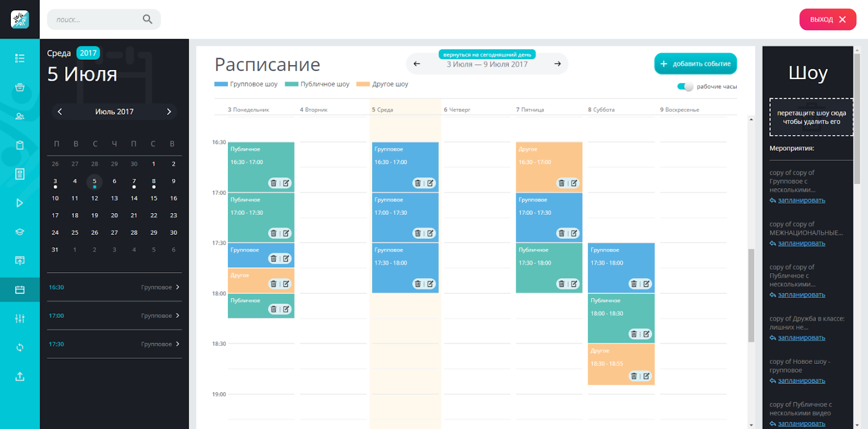
Task: Select the 8 Суббота day header
Action: (601, 110)
